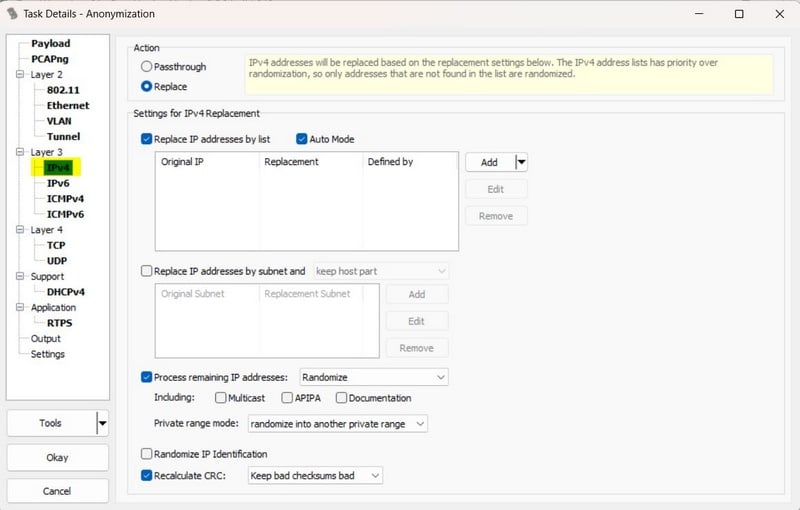The image size is (800, 510).
Task: Choose the Passthrough action
Action: pyautogui.click(x=146, y=66)
